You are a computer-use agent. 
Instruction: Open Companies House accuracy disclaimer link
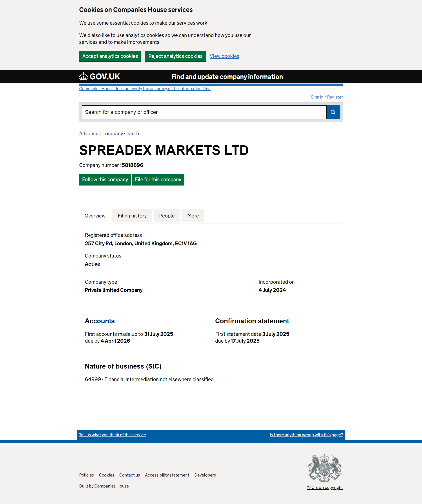coord(145,89)
